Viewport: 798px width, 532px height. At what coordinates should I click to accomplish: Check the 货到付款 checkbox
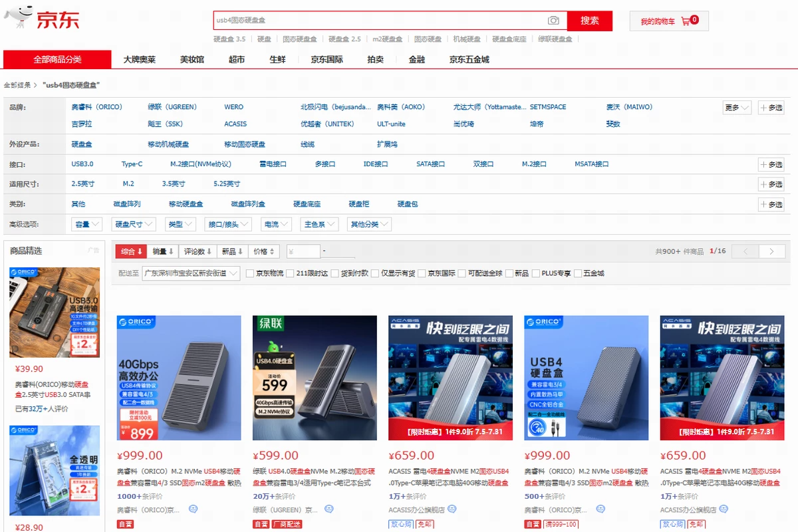[x=334, y=273]
